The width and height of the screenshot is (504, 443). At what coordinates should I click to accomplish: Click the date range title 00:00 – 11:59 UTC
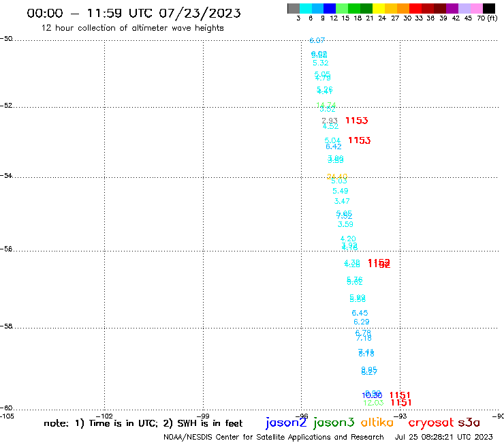[133, 13]
